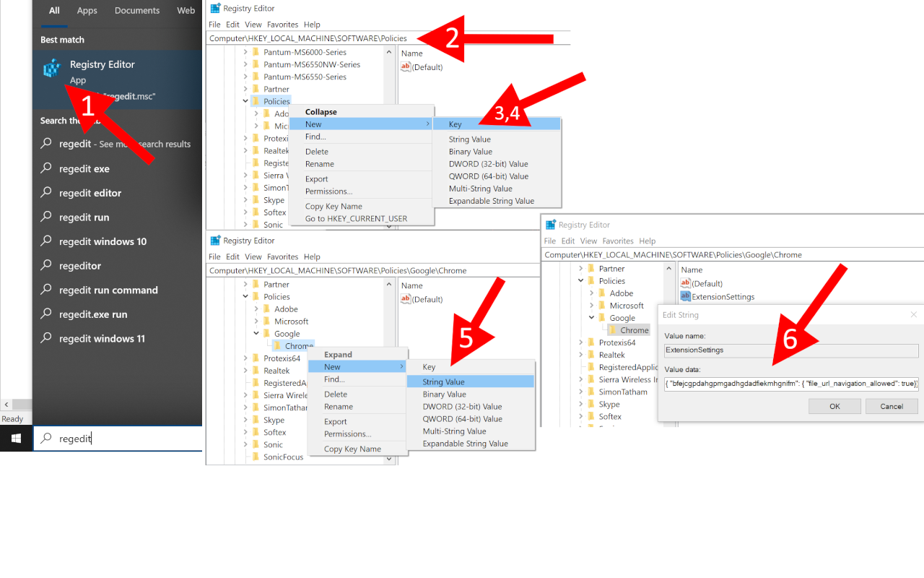Image resolution: width=924 pixels, height=578 pixels.
Task: Expand the Skype key in top window
Action: (245, 200)
